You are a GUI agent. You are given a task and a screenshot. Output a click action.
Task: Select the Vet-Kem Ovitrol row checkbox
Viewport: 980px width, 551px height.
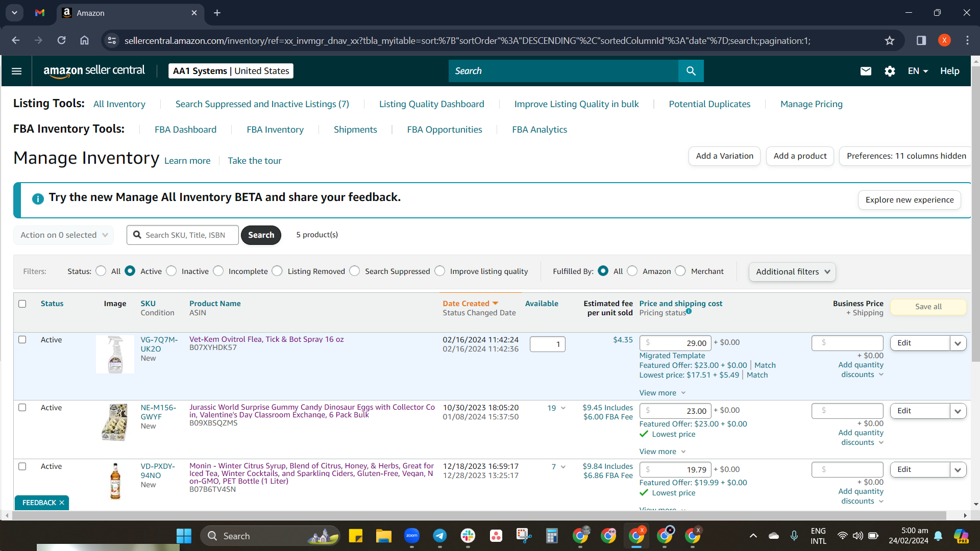[x=22, y=339]
